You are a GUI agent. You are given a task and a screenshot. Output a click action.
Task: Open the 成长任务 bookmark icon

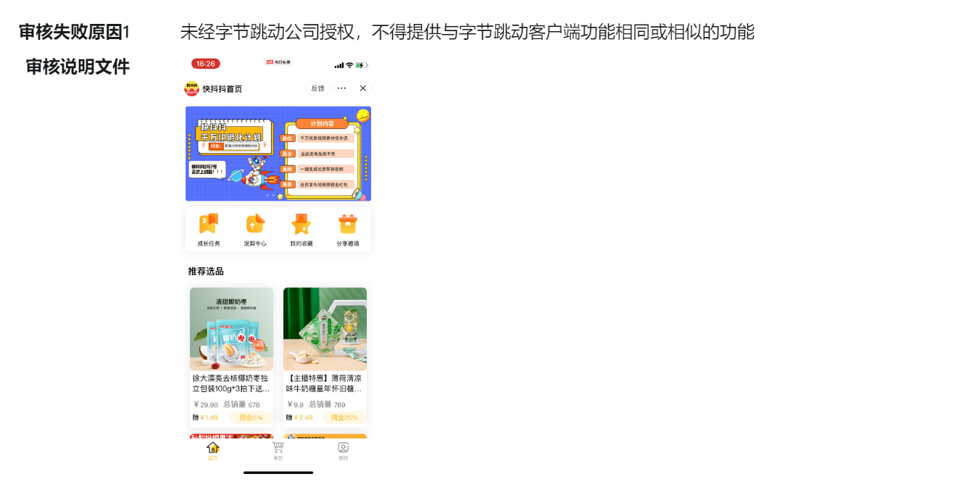[x=209, y=224]
